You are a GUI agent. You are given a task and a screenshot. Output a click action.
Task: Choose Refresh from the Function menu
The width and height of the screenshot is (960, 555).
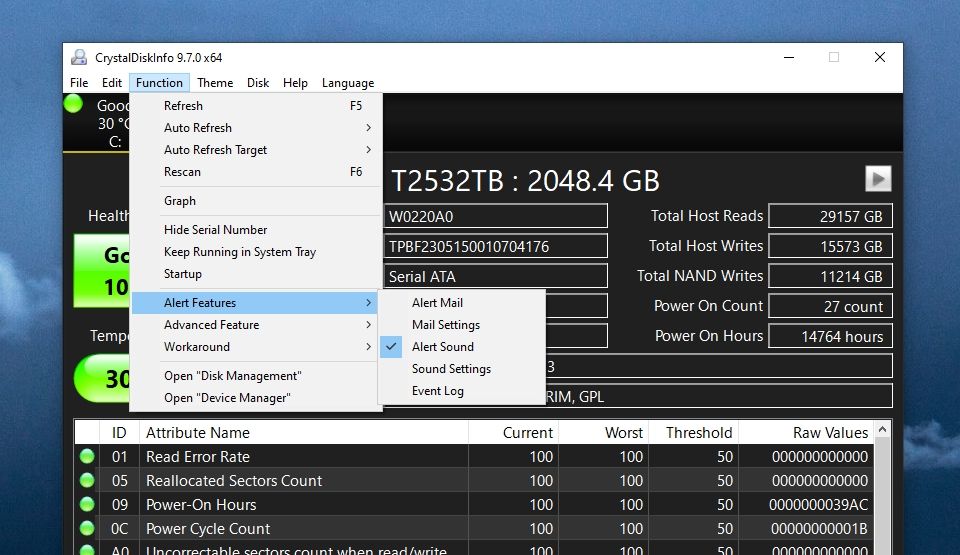click(256, 105)
